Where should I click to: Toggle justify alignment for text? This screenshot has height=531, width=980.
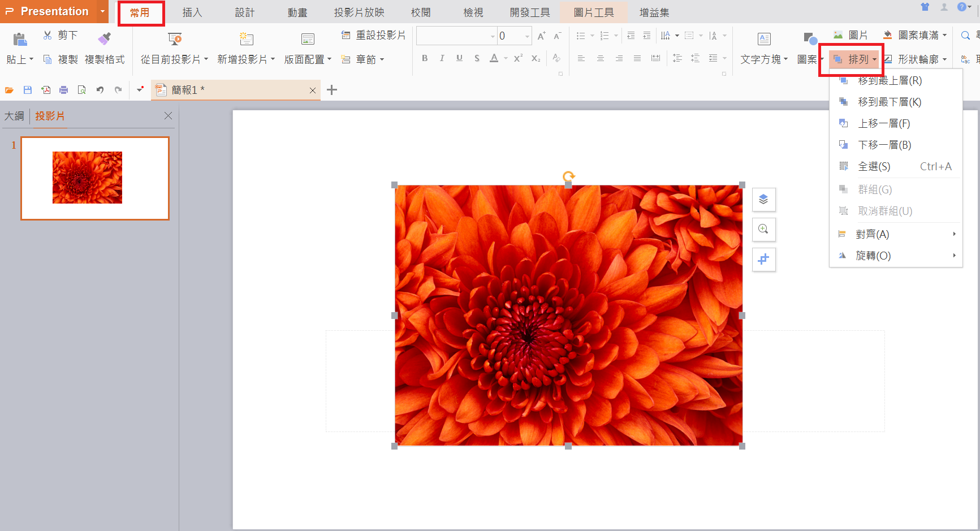[637, 58]
